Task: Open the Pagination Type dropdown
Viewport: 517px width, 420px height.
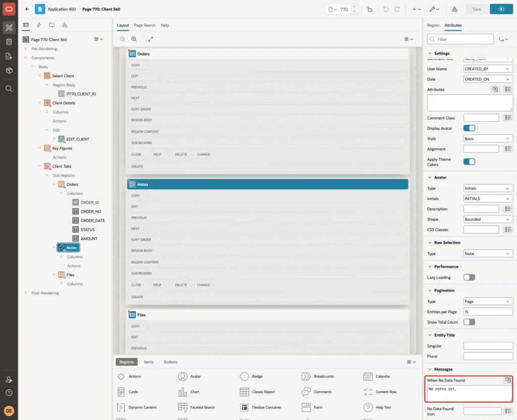Action: tap(488, 302)
